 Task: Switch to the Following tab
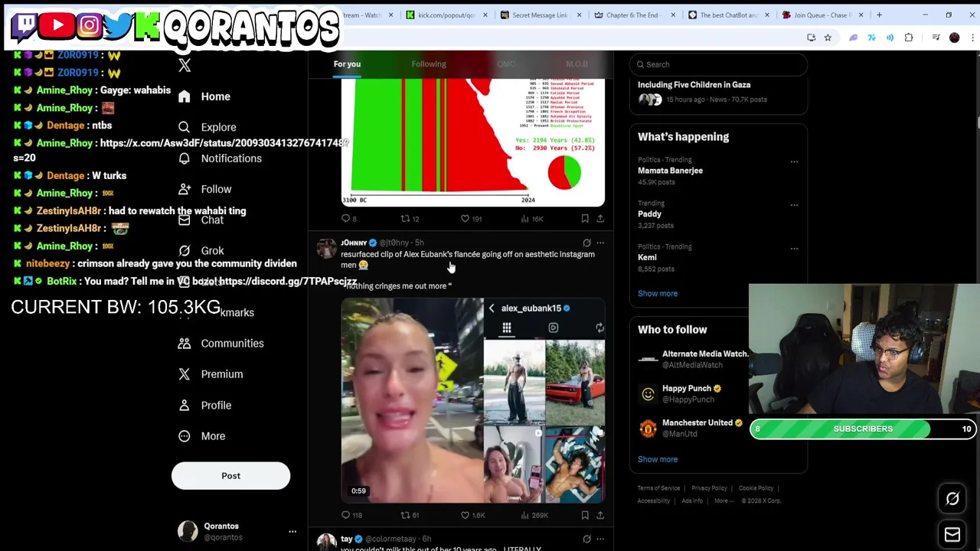point(429,64)
